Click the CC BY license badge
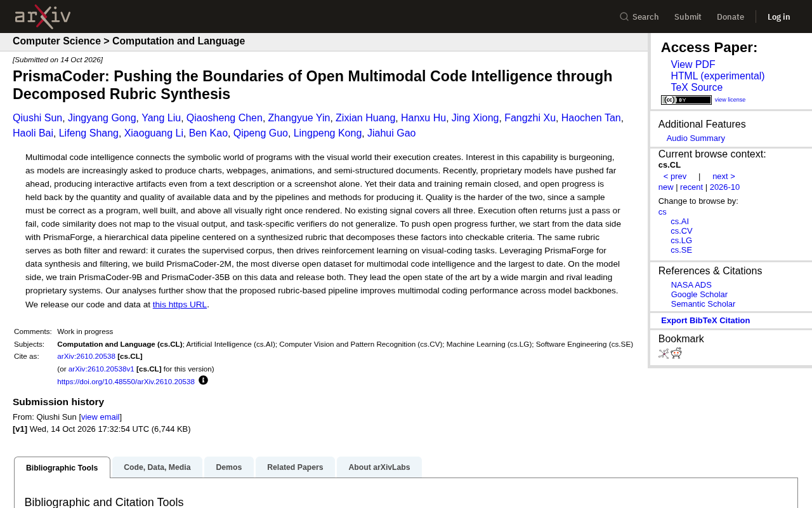 [686, 100]
